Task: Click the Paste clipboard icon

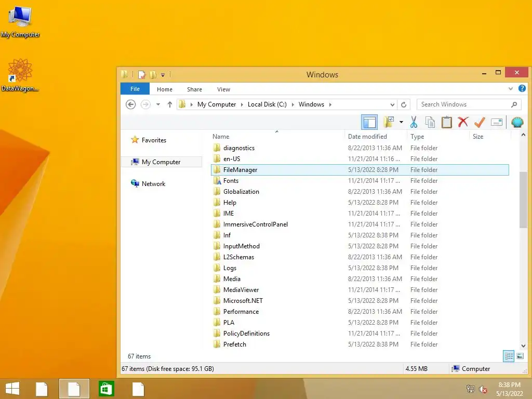Action: tap(446, 122)
